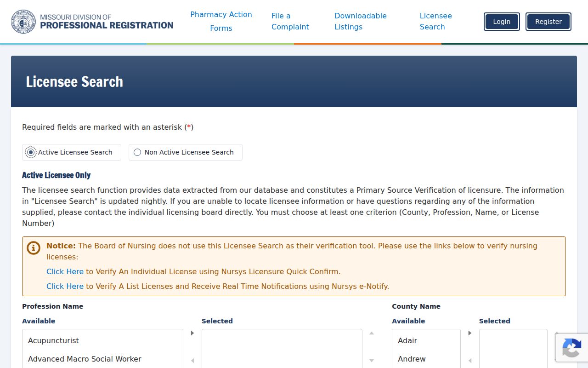This screenshot has width=588, height=368.
Task: Select Non Active Licensee Search option
Action: coord(186,152)
